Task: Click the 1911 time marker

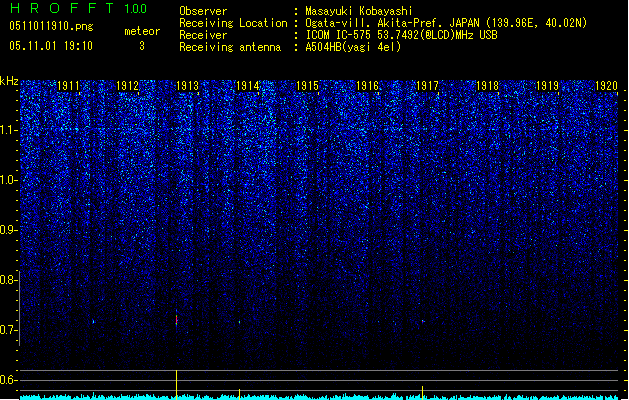Action: point(68,86)
